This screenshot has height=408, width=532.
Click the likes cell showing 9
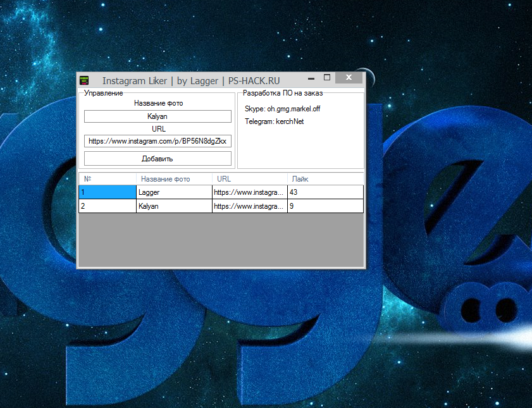pos(325,206)
